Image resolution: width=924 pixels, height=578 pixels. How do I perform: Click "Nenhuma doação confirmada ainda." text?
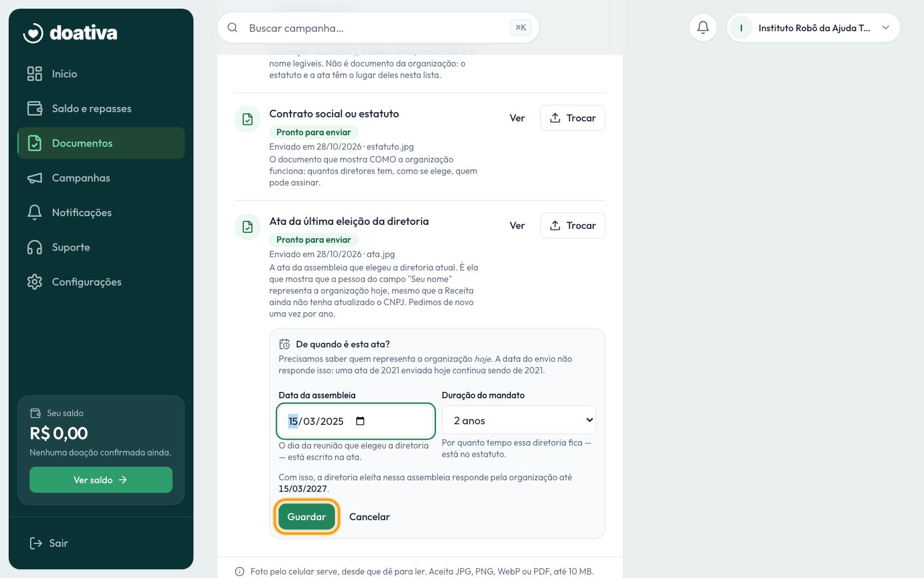pos(100,453)
